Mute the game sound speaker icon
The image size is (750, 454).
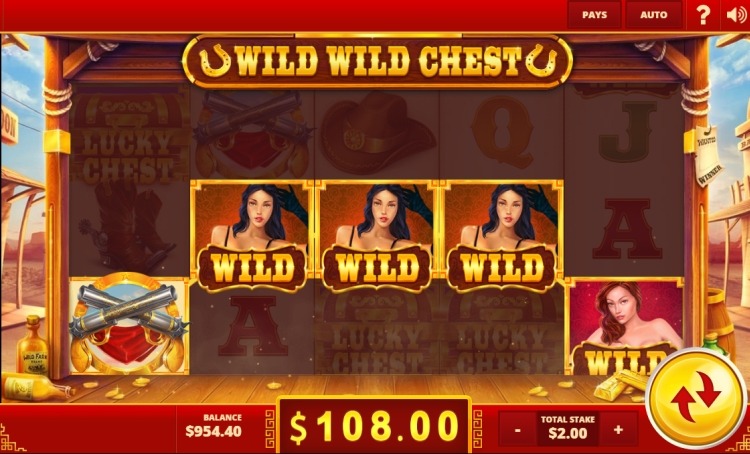pos(736,15)
